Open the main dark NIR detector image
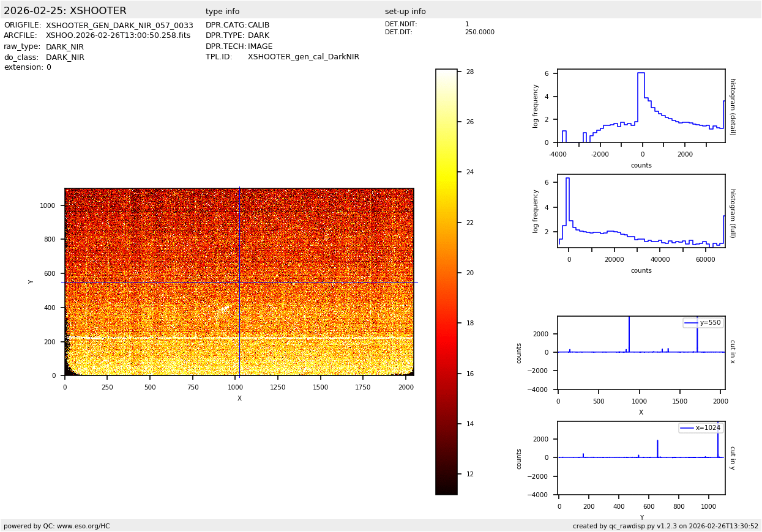This screenshot has height=532, width=762. point(239,282)
